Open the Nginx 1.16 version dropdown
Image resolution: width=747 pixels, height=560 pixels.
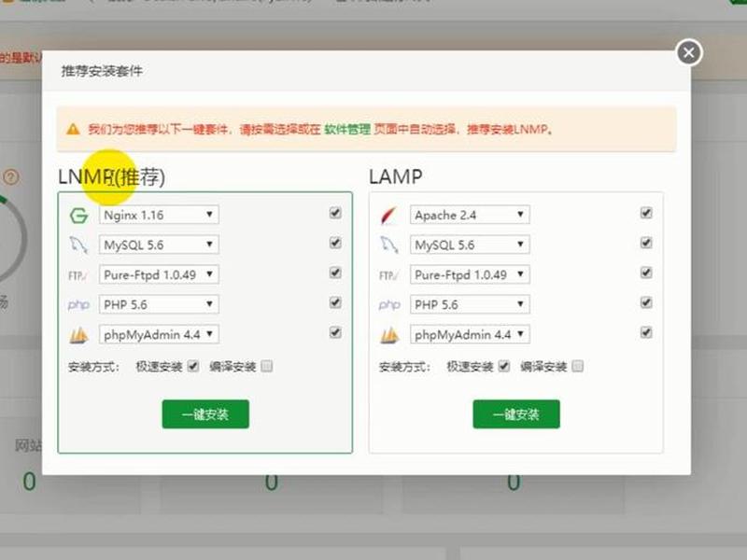pyautogui.click(x=159, y=215)
